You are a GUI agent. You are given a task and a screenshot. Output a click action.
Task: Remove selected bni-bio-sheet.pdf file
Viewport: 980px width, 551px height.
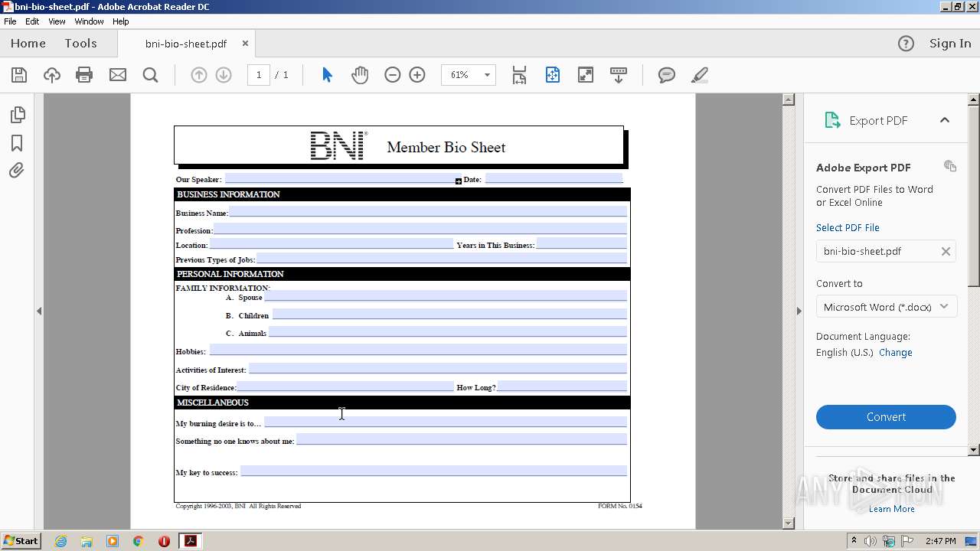pyautogui.click(x=946, y=251)
